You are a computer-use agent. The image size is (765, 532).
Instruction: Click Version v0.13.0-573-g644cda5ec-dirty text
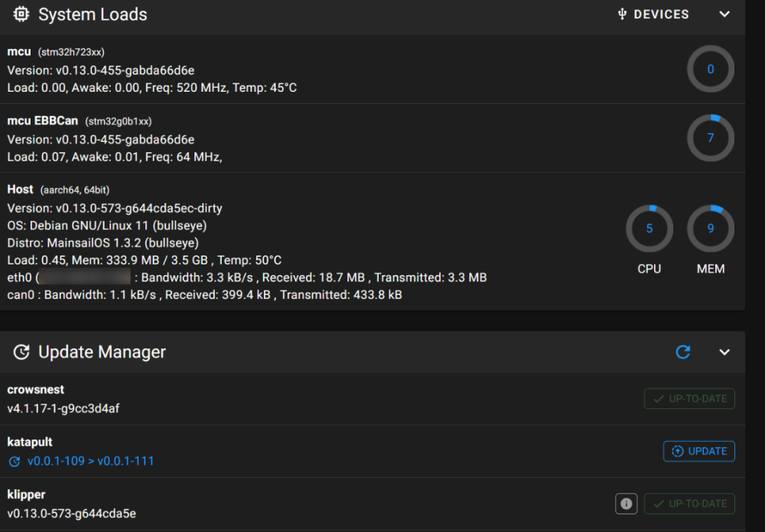(x=115, y=208)
